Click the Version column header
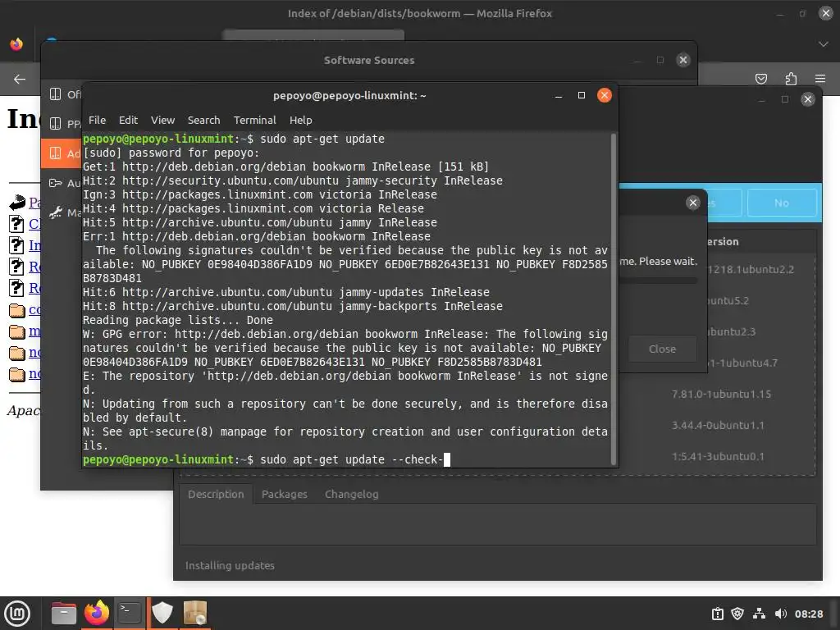840x630 pixels. (723, 242)
